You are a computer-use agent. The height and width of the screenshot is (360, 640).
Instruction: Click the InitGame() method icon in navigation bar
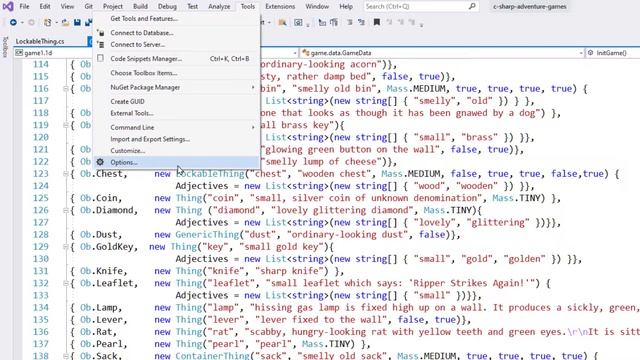591,53
